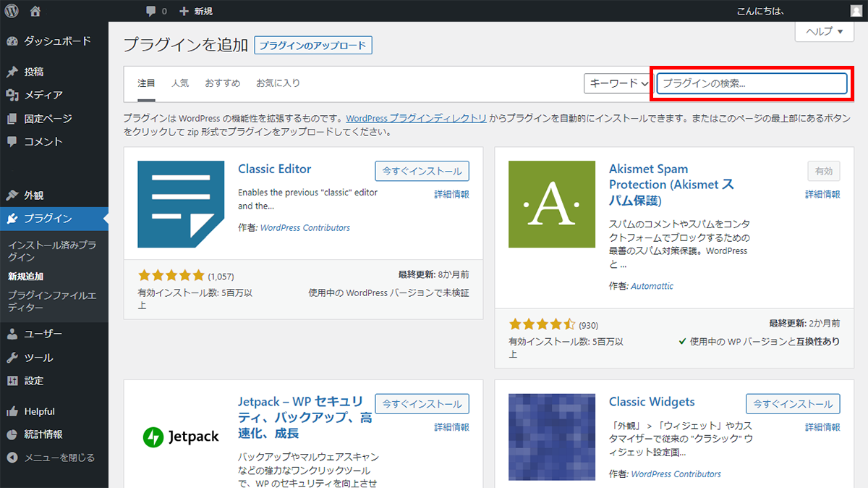868x488 pixels.
Task: Click プラグインのアップロード button
Action: 312,45
